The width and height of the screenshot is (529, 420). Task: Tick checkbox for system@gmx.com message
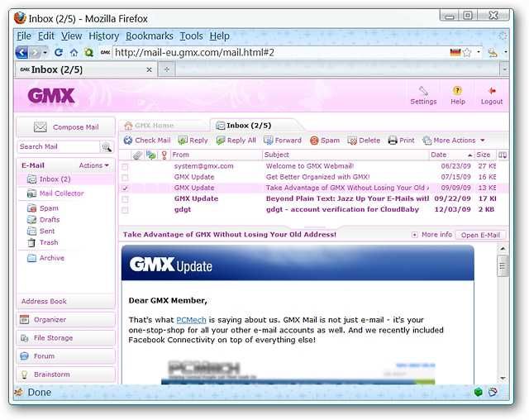[125, 167]
